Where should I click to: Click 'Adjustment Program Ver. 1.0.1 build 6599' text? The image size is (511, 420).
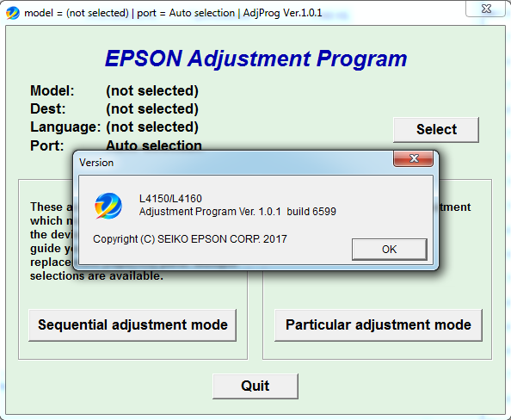click(x=237, y=212)
